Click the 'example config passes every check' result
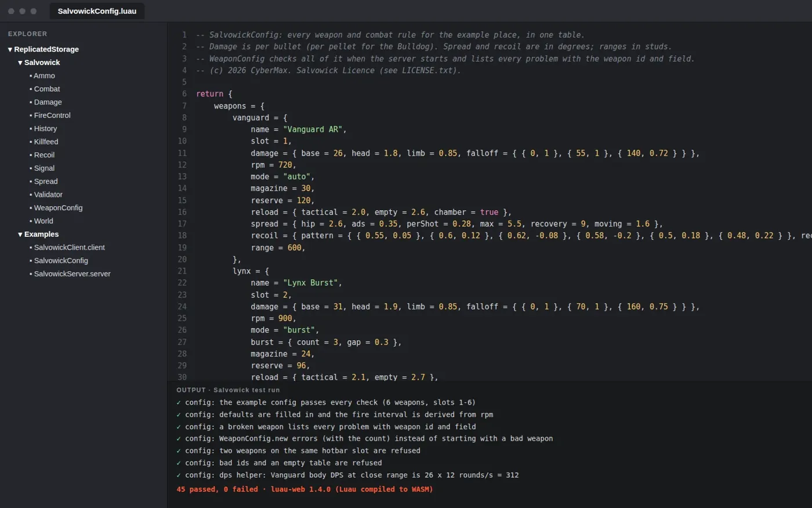This screenshot has width=812, height=508. 326,402
